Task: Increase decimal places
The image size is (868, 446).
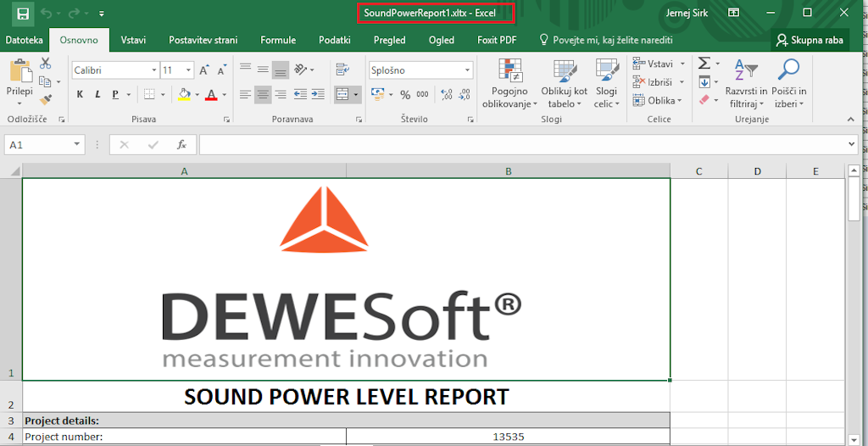Action: [447, 95]
